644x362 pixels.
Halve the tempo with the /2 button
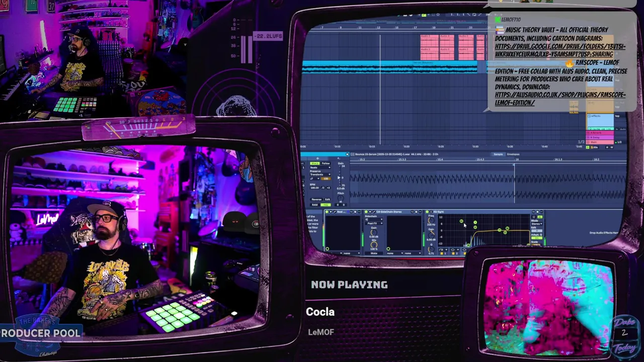tap(324, 188)
